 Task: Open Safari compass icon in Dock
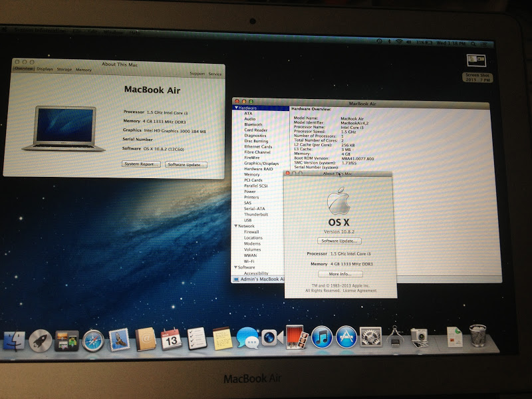coord(93,340)
